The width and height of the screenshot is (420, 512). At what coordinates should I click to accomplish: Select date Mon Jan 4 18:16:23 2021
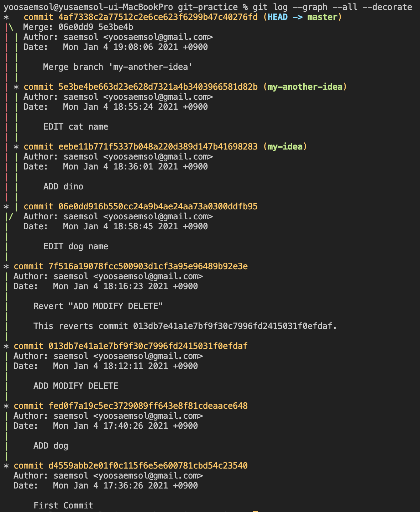(x=110, y=286)
